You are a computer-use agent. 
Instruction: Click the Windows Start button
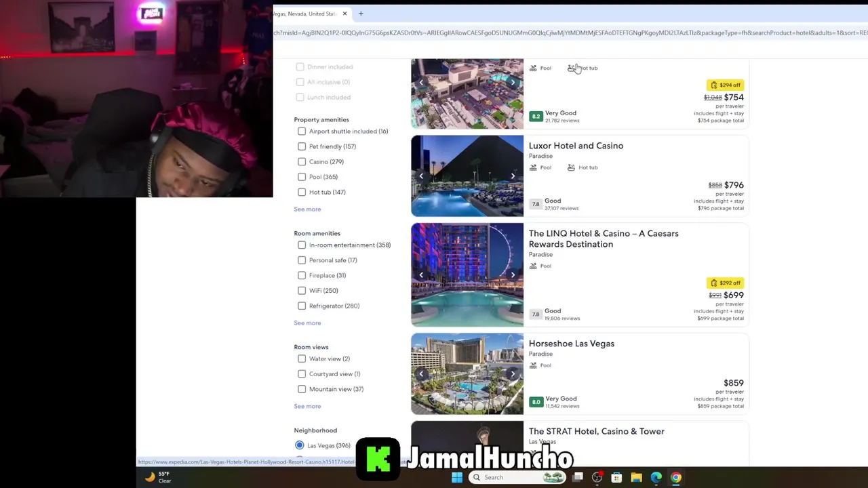click(457, 477)
